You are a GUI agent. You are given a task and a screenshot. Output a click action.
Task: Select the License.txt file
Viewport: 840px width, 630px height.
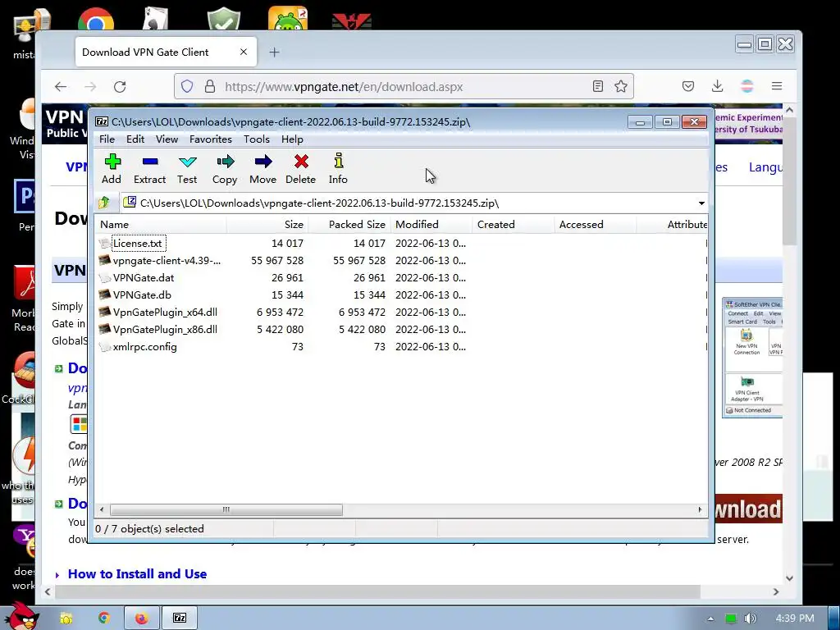coord(137,243)
